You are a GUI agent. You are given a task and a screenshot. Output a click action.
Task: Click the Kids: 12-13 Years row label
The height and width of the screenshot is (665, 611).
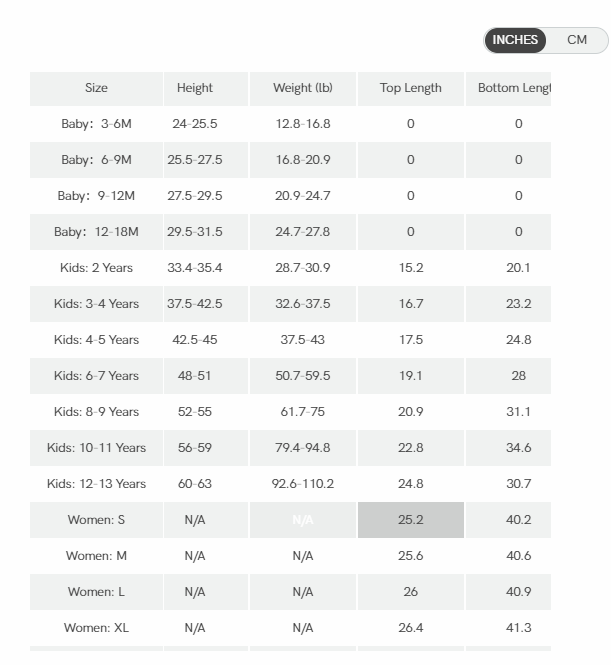[x=96, y=484]
